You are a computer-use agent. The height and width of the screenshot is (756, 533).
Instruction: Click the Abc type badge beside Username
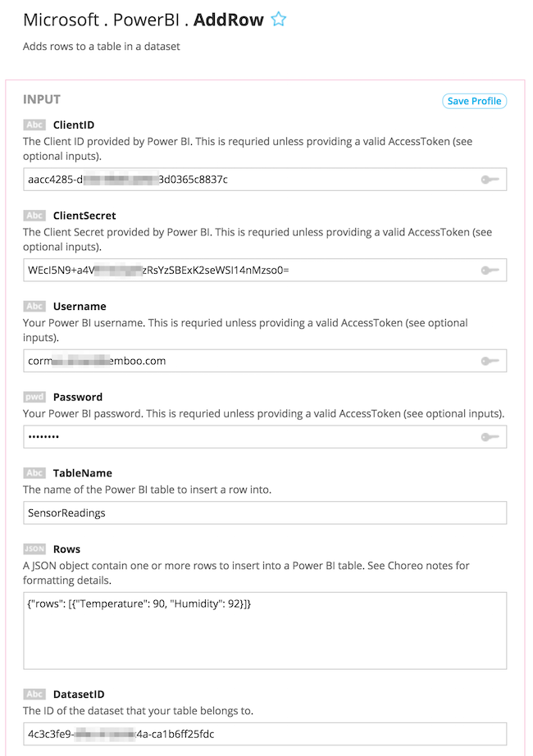[34, 307]
